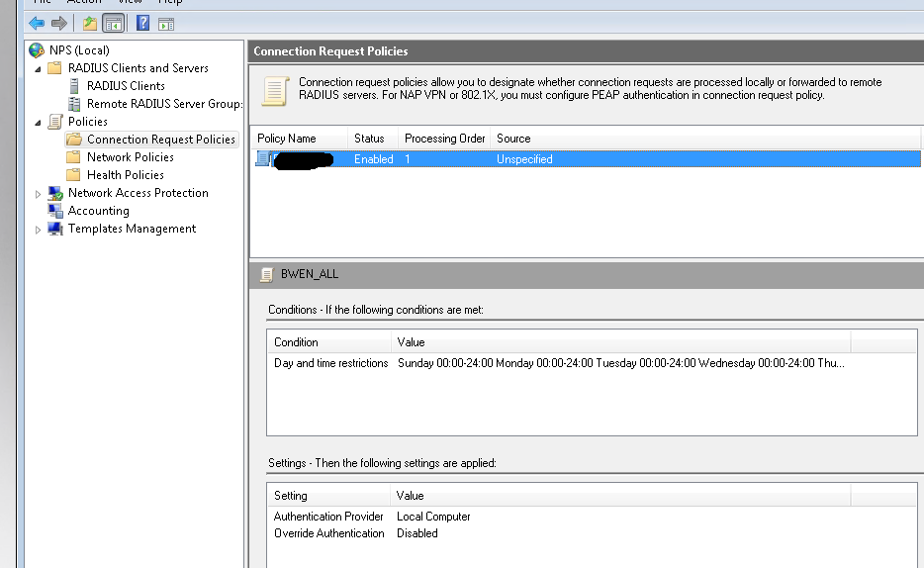Select the NPS (Local) root node

click(79, 50)
